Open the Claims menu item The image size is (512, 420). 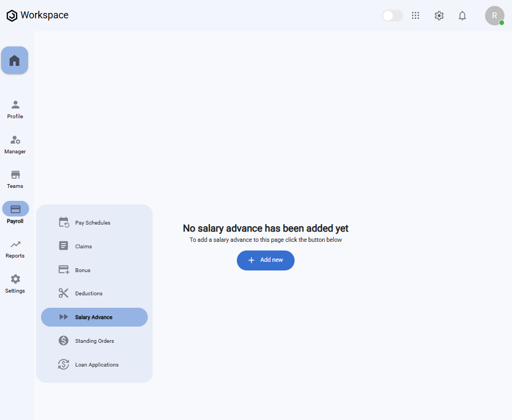[83, 246]
